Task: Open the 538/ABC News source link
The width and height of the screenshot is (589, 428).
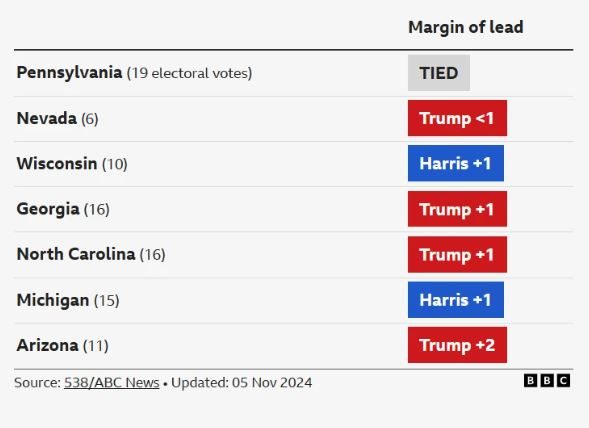Action: pyautogui.click(x=112, y=383)
